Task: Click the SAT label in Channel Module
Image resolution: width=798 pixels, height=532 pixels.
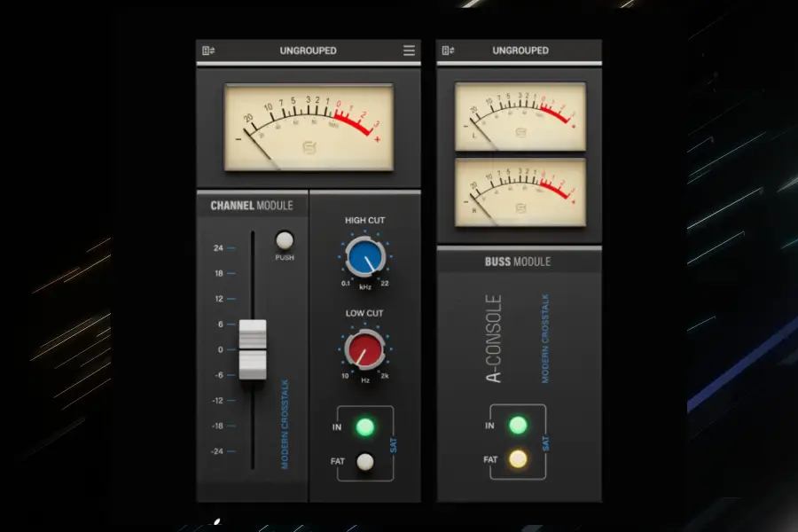Action: pos(394,445)
